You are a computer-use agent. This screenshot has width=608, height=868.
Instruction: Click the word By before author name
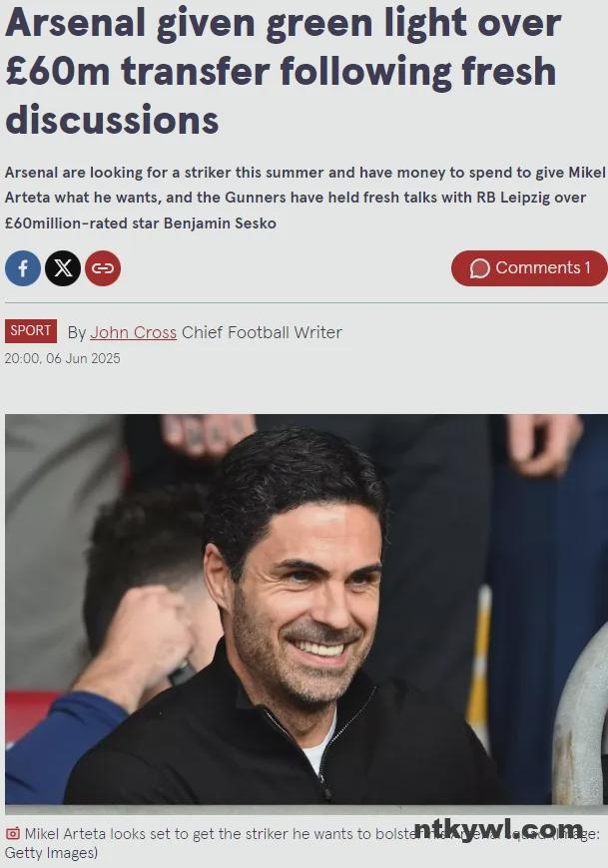point(77,332)
